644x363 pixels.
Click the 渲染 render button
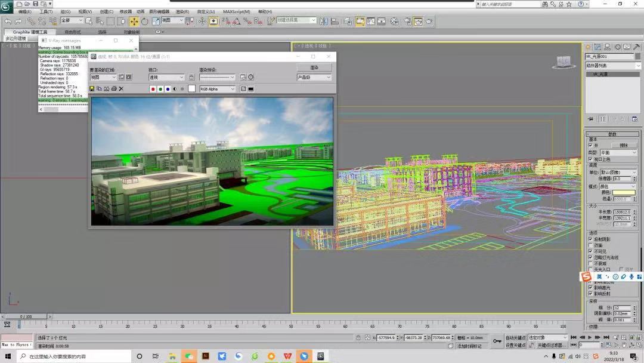[x=314, y=67]
